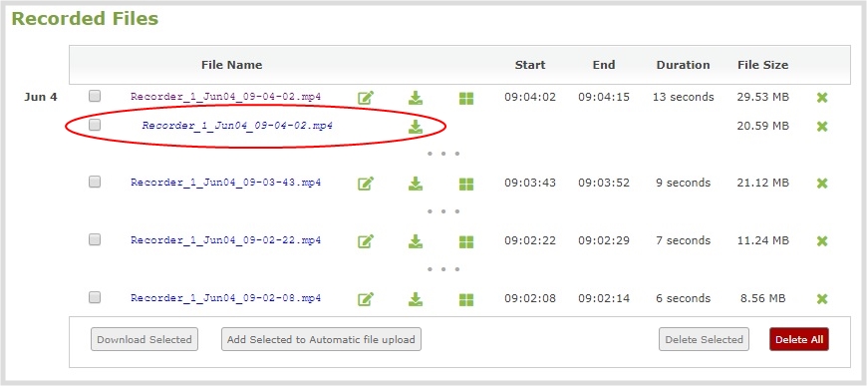Image resolution: width=868 pixels, height=388 pixels.
Task: Open layout grid icon for 09-04-02 recording
Action: (x=466, y=99)
